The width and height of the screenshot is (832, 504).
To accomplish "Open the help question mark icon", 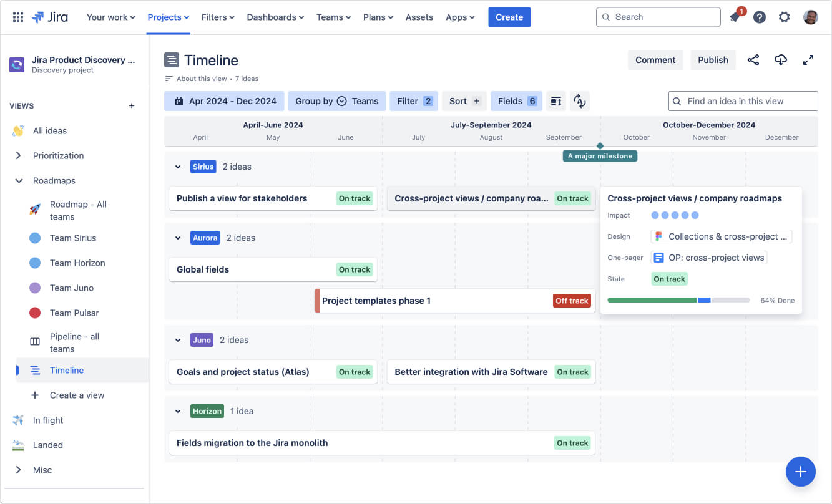I will point(760,17).
